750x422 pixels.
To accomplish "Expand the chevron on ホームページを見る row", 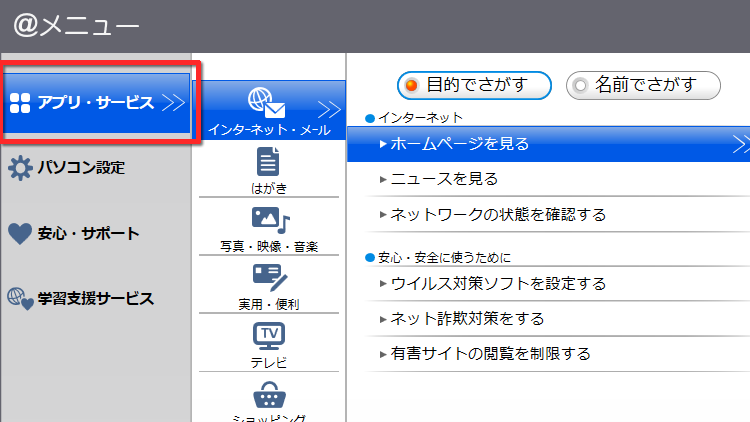I will click(x=741, y=144).
